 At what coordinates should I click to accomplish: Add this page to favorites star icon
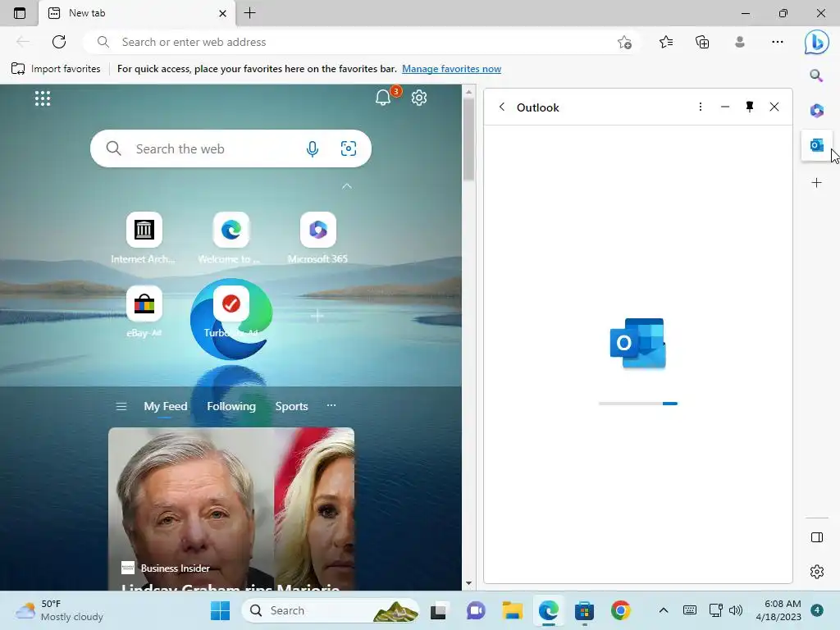[x=624, y=42]
